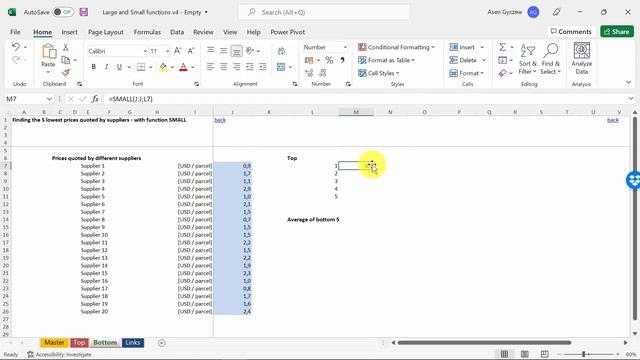Screen dimensions: 640x360
Task: Click Center alignment icon
Action: (x=224, y=67)
